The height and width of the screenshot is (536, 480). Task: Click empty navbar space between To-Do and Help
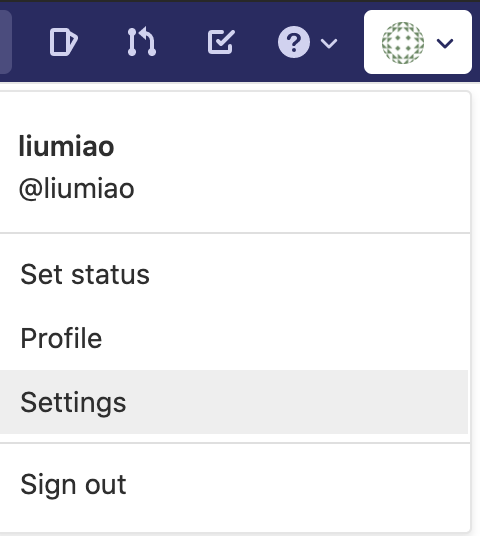[x=256, y=42]
